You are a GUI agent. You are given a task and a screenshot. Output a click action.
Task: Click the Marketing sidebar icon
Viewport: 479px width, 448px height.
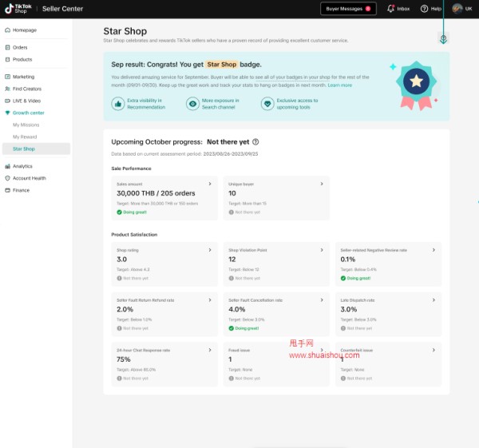tap(8, 77)
